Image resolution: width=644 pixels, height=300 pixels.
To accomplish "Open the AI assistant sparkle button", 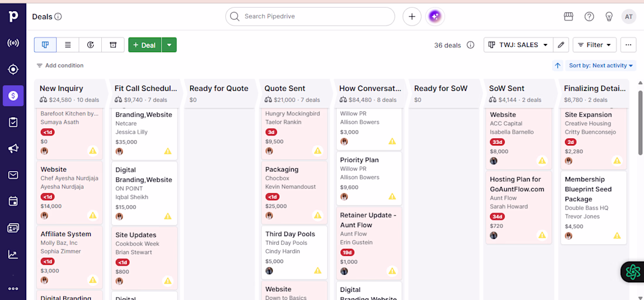I will coord(435,16).
